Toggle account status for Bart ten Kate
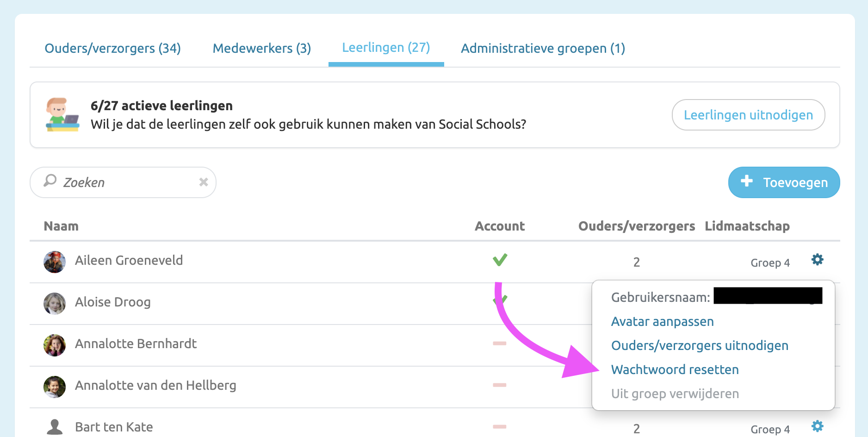Screen dimensions: 868x437 pos(500,426)
